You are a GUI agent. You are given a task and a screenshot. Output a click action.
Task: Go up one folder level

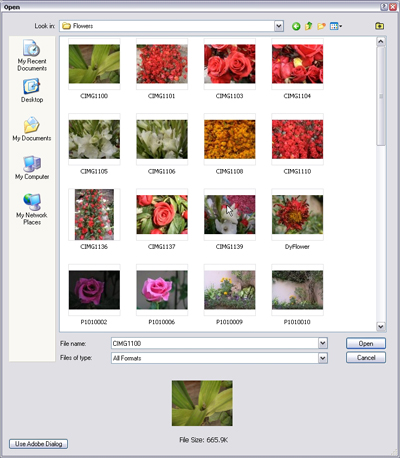tap(309, 26)
